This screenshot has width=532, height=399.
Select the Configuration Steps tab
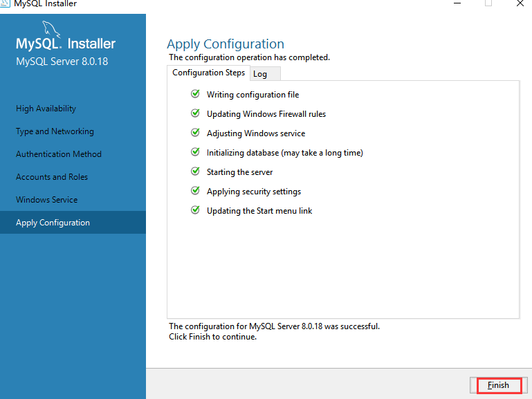(x=208, y=73)
